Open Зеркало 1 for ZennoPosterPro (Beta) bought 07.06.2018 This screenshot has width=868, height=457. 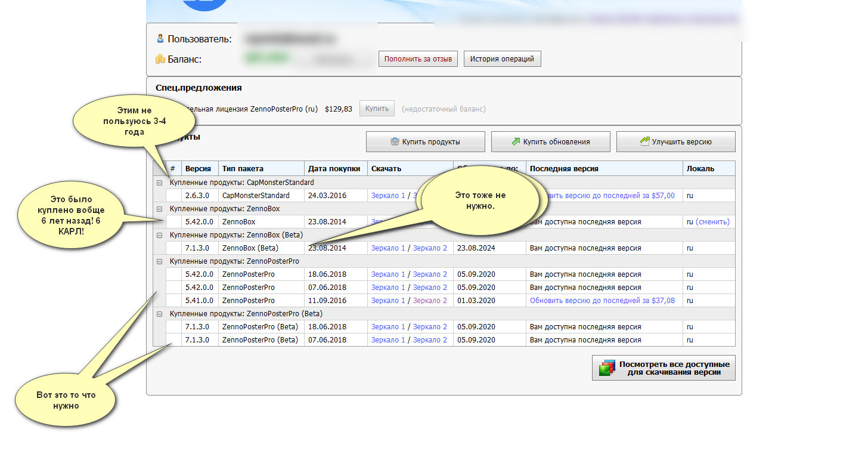(388, 340)
